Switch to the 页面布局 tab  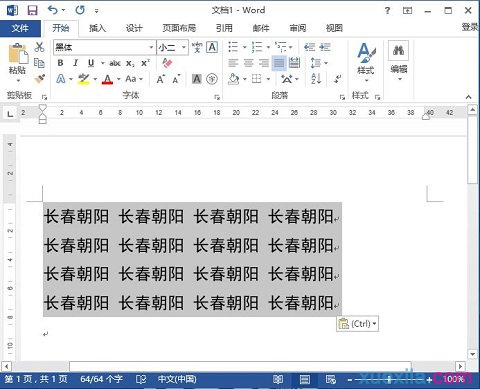[179, 28]
